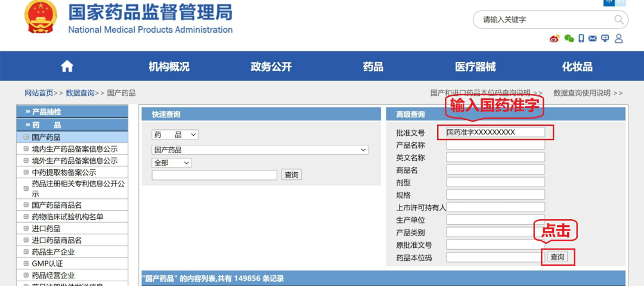
Task: Click 查询 button in advanced search
Action: pos(558,257)
